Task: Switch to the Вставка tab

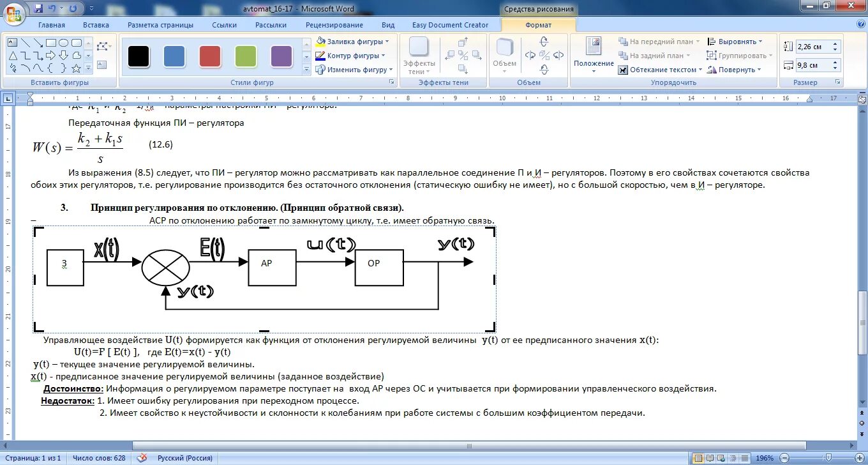Action: click(96, 25)
